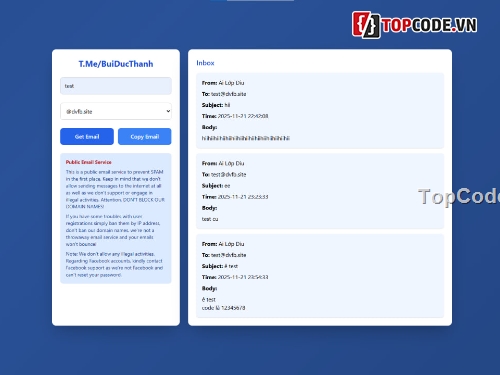This screenshot has height=375, width=500.
Task: Click body text code là 12345678
Action: point(223,308)
